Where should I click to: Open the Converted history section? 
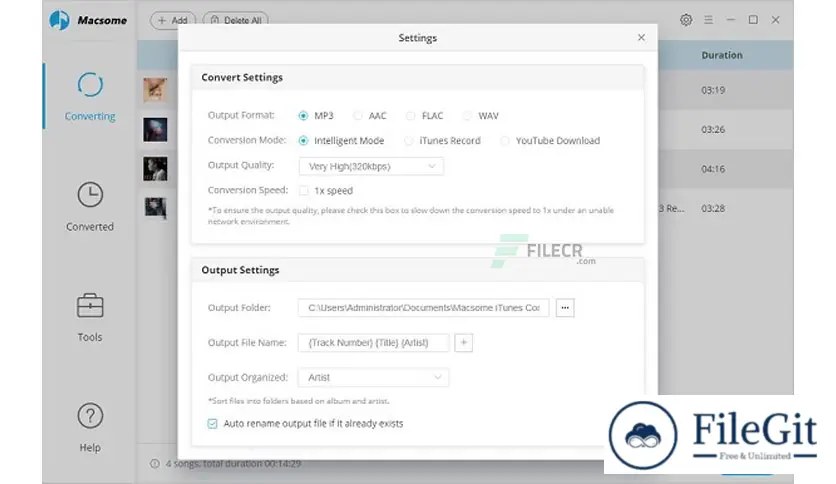[x=90, y=207]
